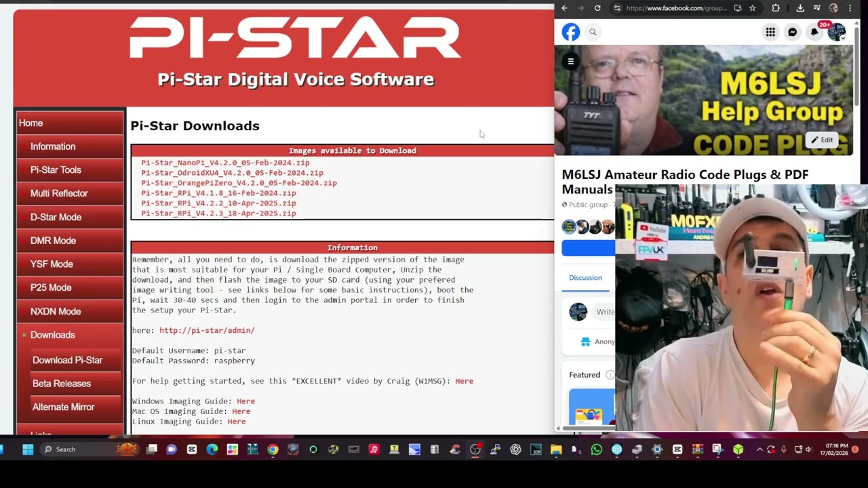Viewport: 868px width, 488px height.
Task: Click the Facebook logo
Action: (571, 32)
